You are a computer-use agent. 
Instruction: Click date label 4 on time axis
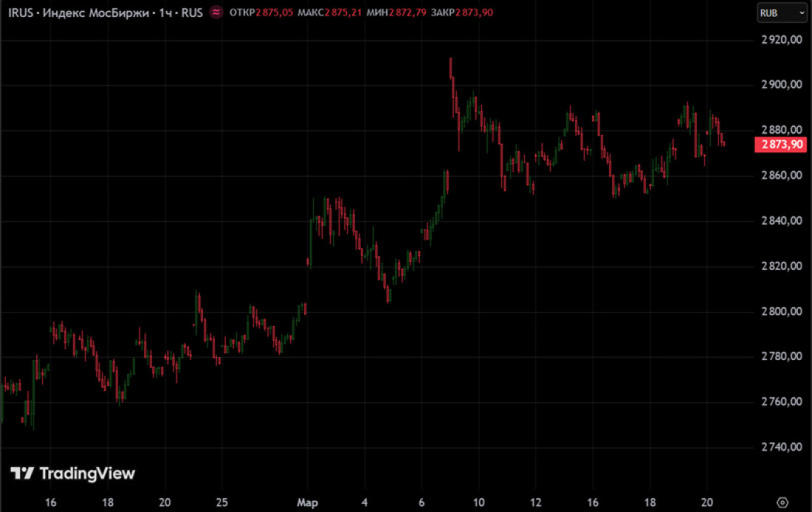[x=365, y=502]
